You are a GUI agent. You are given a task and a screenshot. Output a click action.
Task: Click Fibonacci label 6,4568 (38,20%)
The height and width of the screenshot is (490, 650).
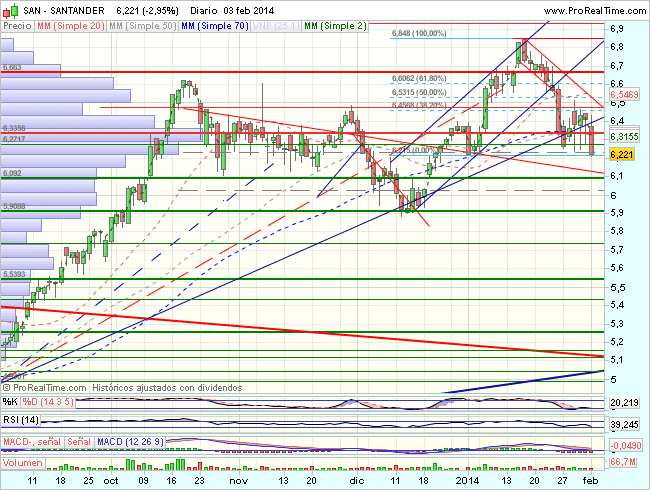[x=419, y=105]
